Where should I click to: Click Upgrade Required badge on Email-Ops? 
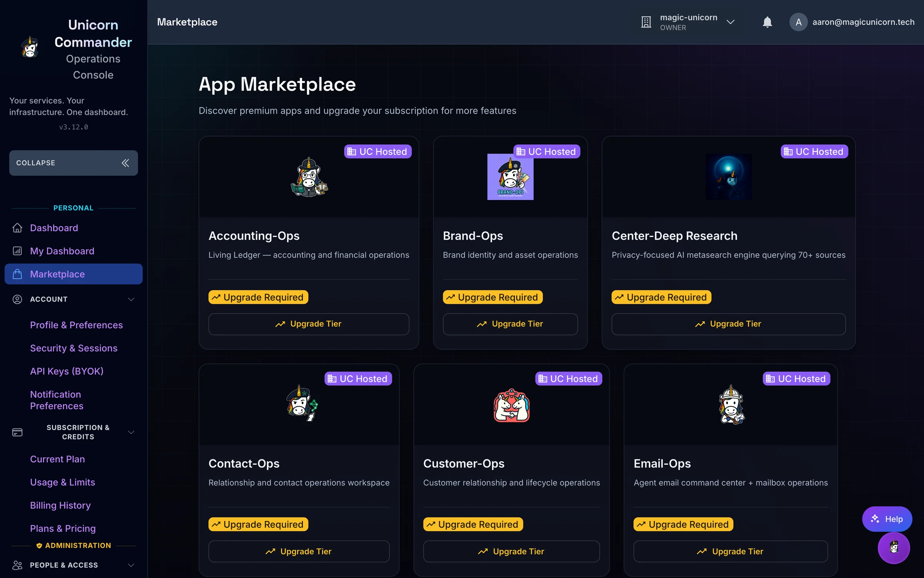(x=683, y=524)
